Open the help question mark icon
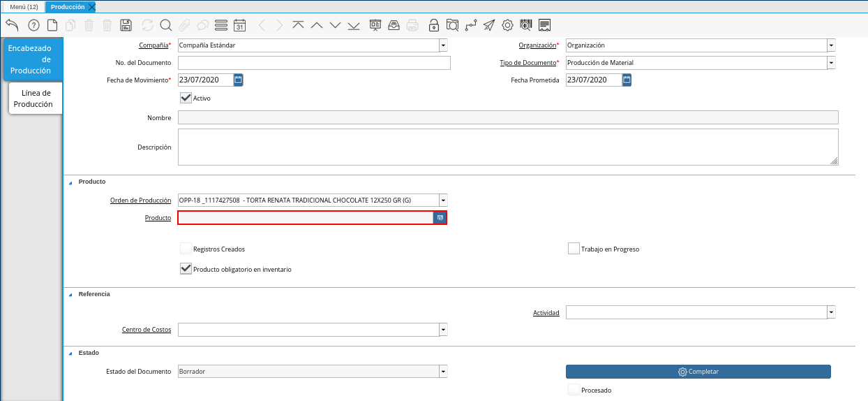This screenshot has width=868, height=401. pos(33,25)
